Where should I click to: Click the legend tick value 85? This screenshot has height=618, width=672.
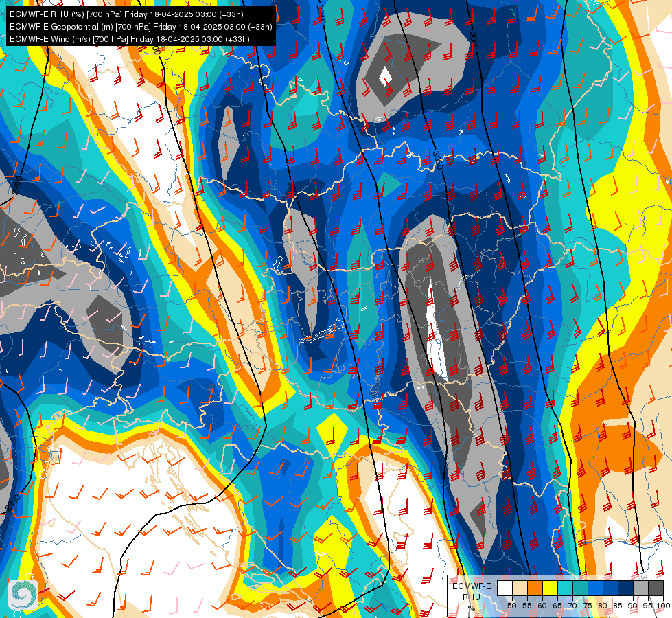(x=618, y=606)
